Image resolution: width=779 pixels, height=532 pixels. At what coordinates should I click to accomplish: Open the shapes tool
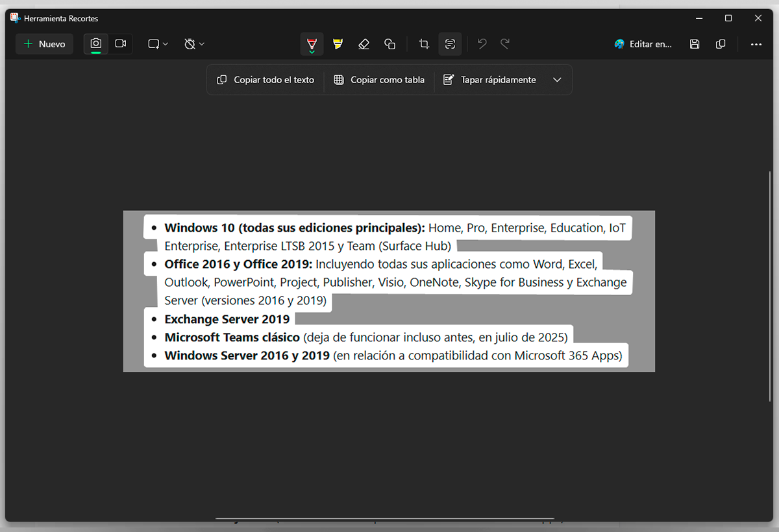[x=389, y=44]
